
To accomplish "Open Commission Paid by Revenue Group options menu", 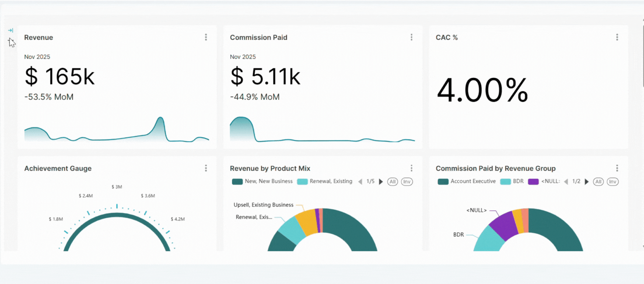I will click(x=617, y=168).
